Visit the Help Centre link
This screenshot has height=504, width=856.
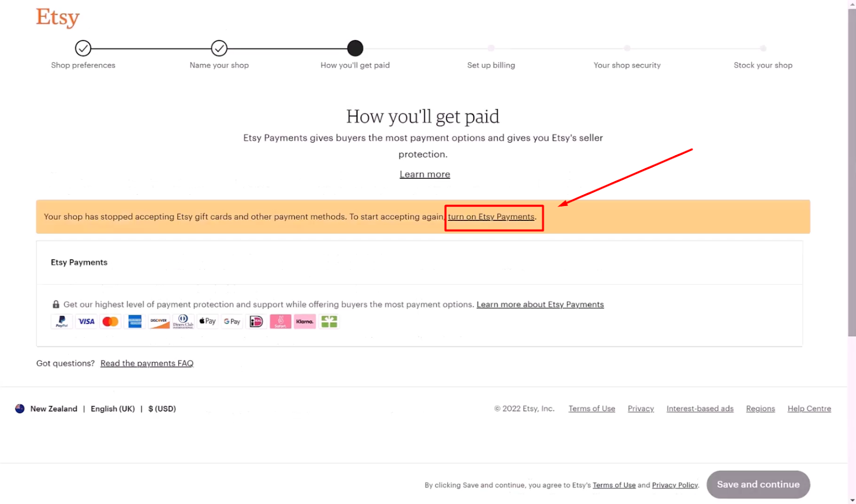point(809,409)
